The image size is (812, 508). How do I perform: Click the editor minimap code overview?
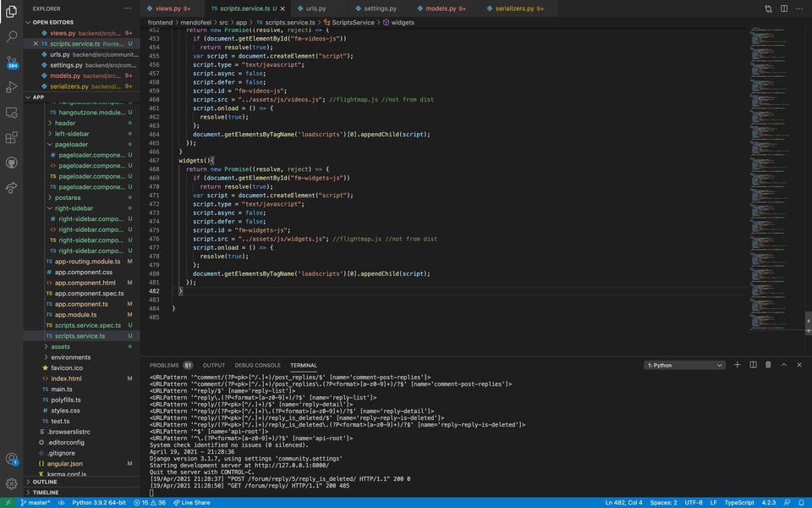coord(775,179)
